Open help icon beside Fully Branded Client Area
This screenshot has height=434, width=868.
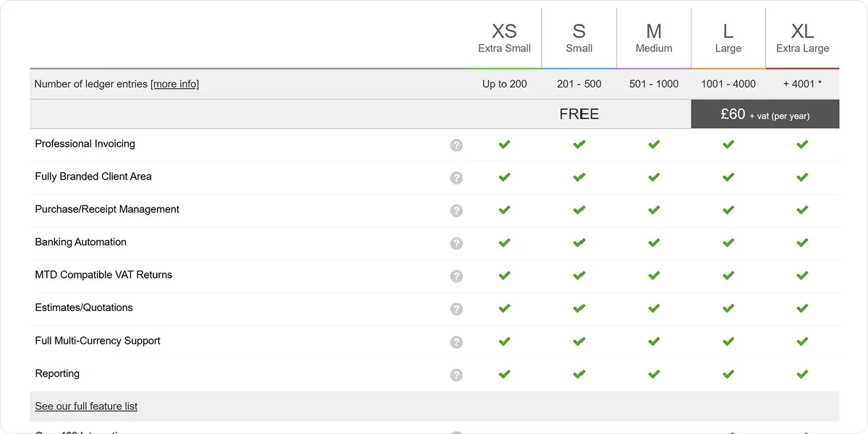(x=456, y=178)
